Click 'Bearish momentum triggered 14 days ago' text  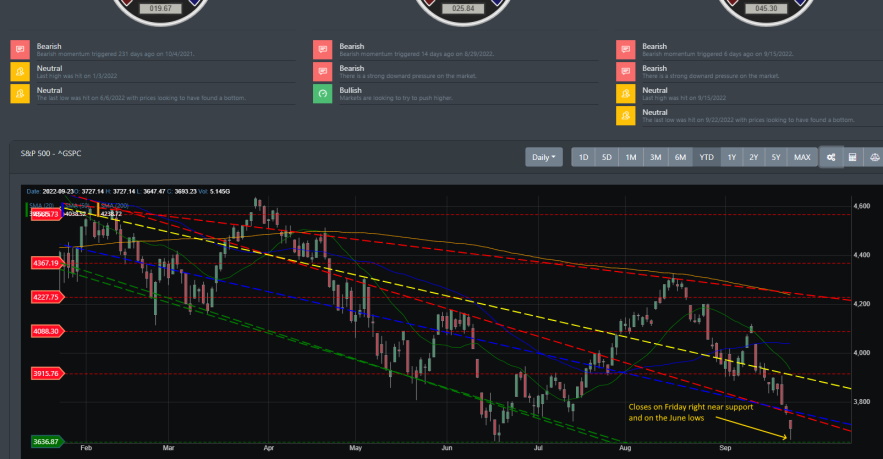click(417, 54)
